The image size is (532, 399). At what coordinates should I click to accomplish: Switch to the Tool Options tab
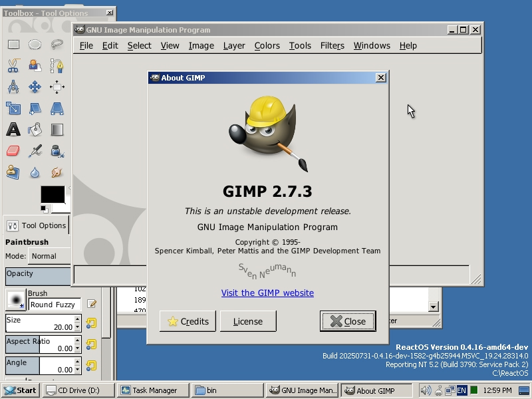pyautogui.click(x=37, y=225)
